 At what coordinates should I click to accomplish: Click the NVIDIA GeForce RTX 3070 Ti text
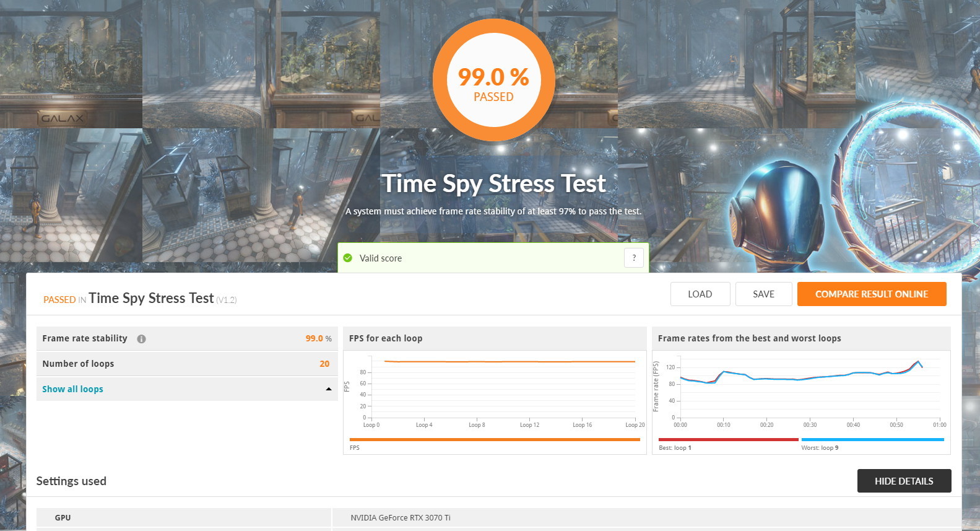coord(401,517)
